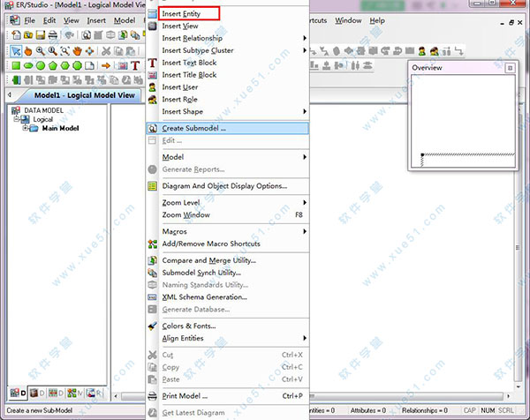
Task: Open the View menu
Action: tap(72, 20)
